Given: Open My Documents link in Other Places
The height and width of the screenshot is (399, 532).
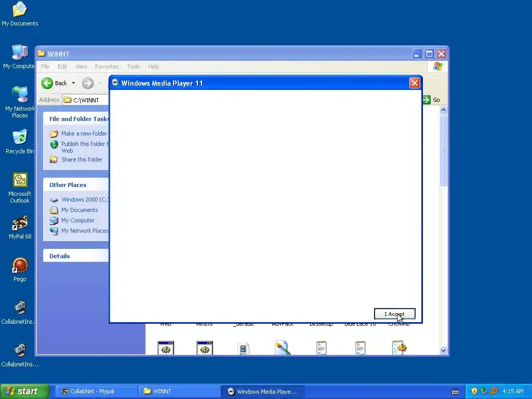Looking at the screenshot, I should tap(79, 210).
